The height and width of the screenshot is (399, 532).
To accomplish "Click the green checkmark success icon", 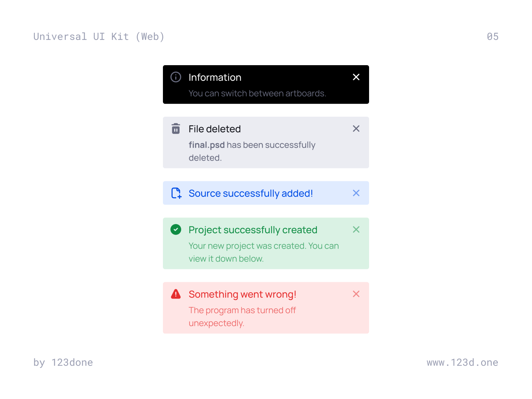I will 176,229.
